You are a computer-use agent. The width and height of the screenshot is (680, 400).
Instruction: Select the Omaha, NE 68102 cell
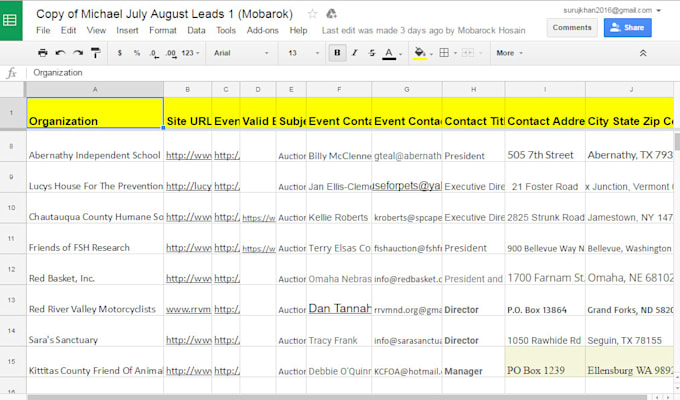[629, 269]
